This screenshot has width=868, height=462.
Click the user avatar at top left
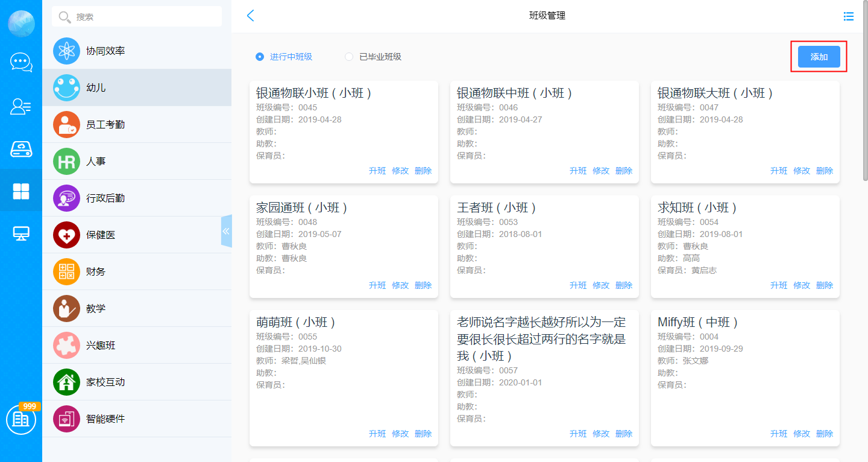(x=21, y=24)
